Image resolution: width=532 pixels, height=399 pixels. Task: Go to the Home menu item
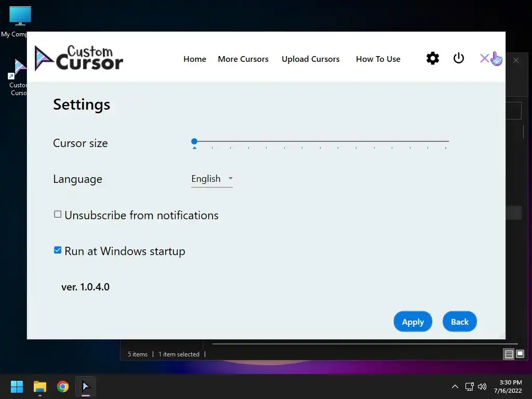click(x=195, y=59)
